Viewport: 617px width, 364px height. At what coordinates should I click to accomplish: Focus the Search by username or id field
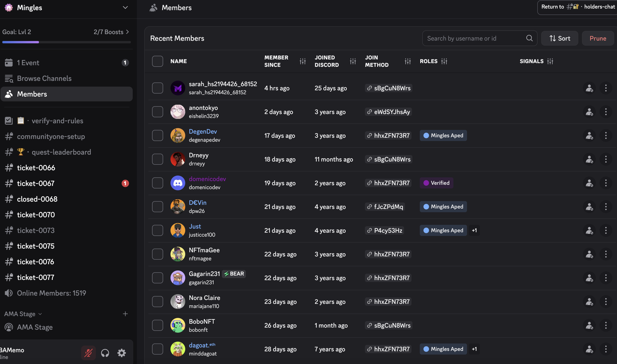click(x=479, y=38)
